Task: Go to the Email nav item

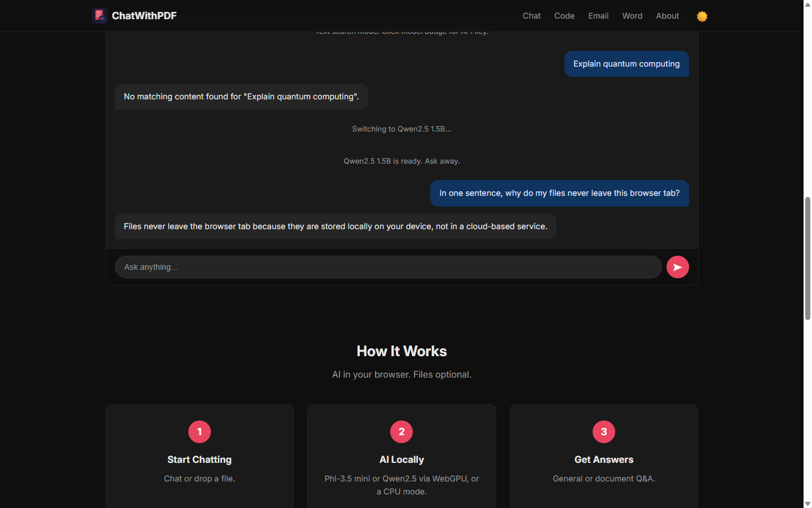Action: click(598, 16)
